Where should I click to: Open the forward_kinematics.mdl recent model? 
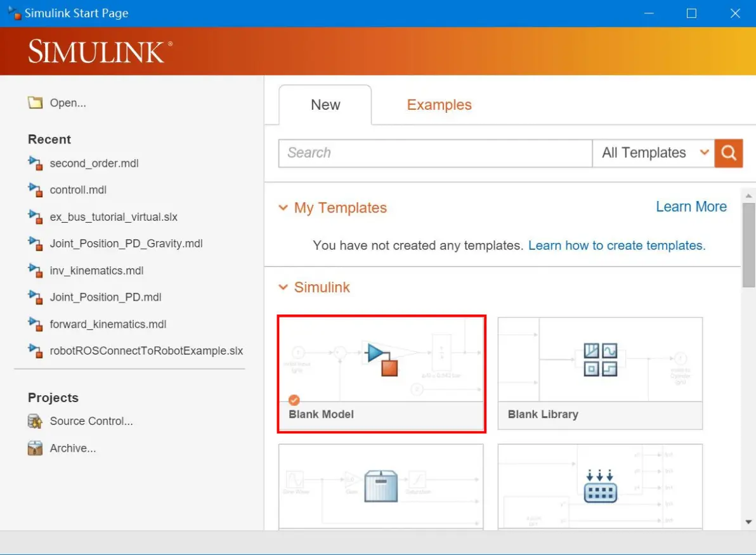coord(108,324)
